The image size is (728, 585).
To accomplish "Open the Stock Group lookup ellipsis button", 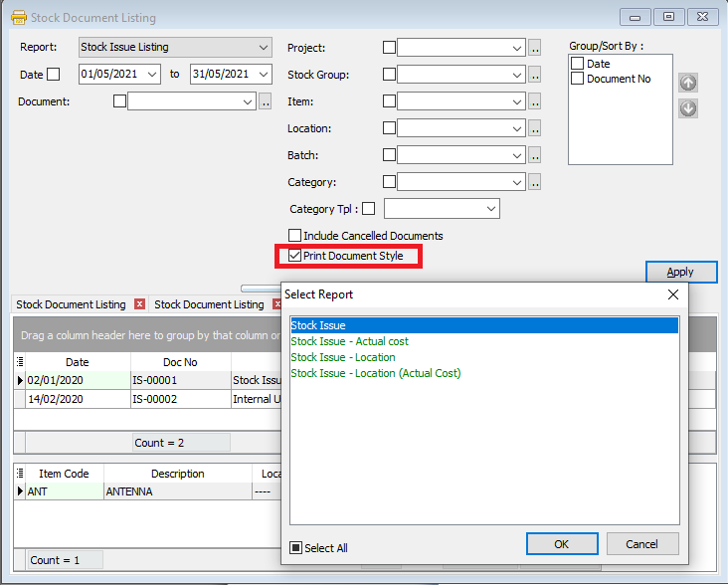I will [x=534, y=75].
